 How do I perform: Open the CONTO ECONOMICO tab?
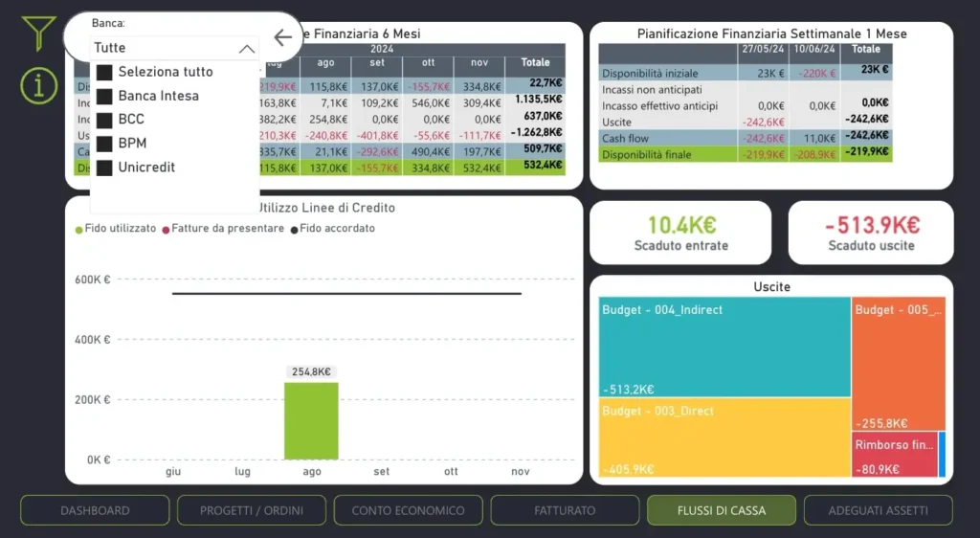point(408,510)
